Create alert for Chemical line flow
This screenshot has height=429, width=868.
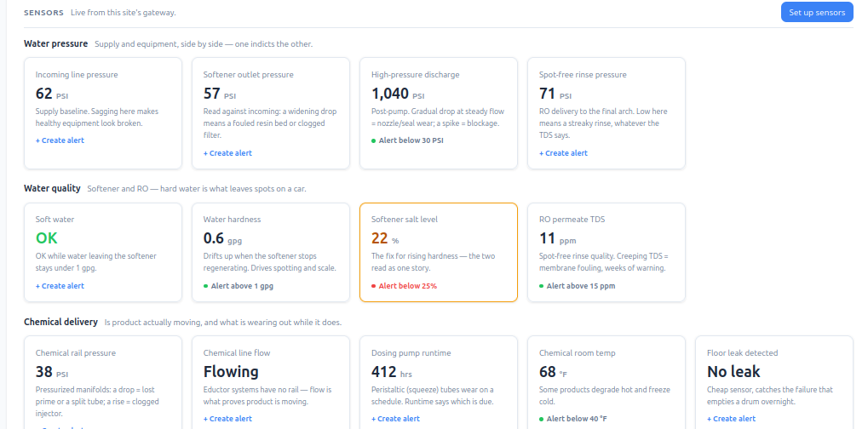point(227,419)
